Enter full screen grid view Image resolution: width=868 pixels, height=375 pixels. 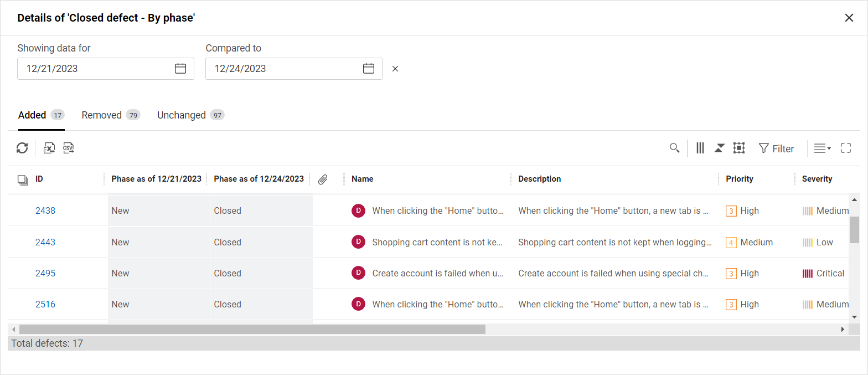point(845,148)
